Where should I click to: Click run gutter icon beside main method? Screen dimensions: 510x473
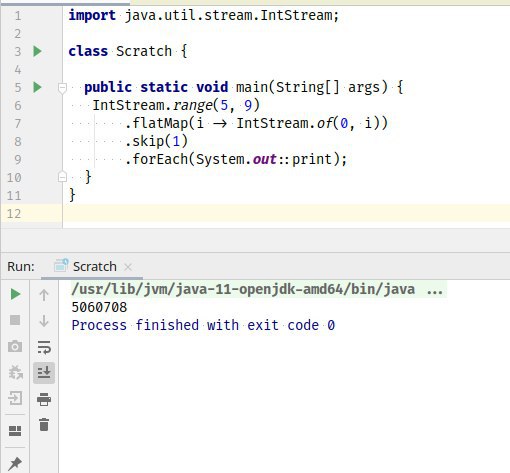(37, 87)
